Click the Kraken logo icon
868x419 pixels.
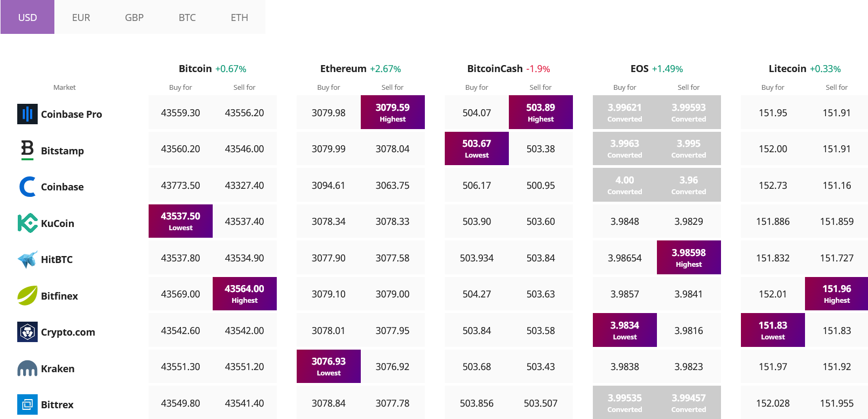(27, 368)
